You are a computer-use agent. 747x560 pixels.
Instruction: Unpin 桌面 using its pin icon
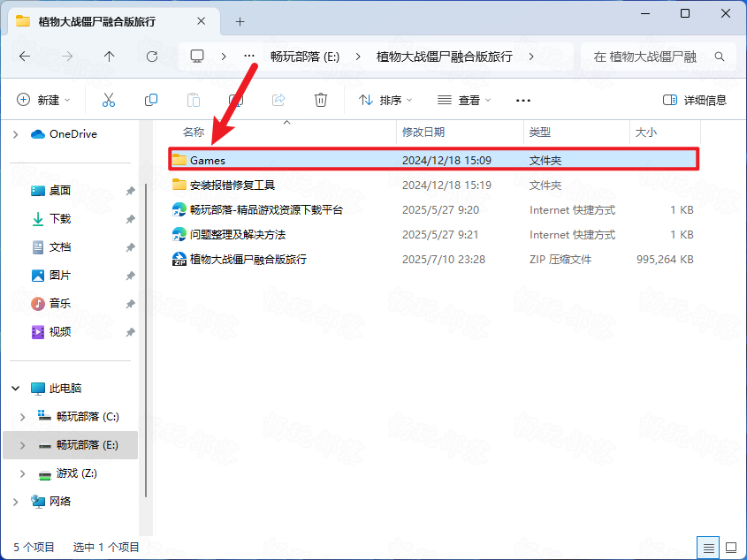(x=130, y=191)
